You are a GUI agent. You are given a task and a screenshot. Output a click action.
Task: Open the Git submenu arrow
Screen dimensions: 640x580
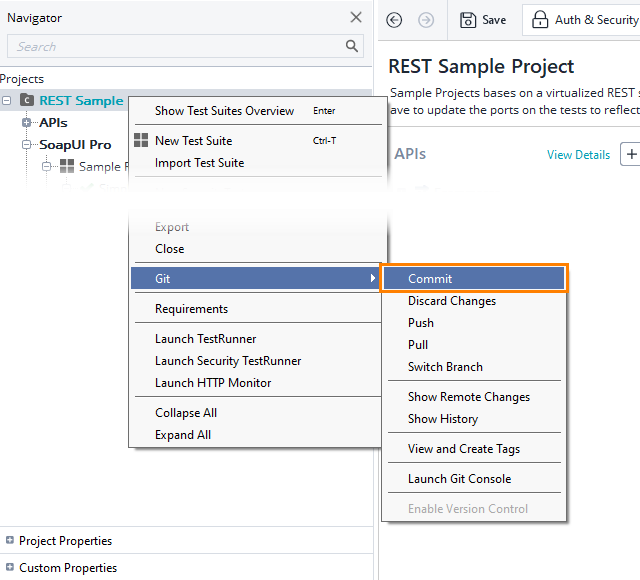click(x=372, y=278)
